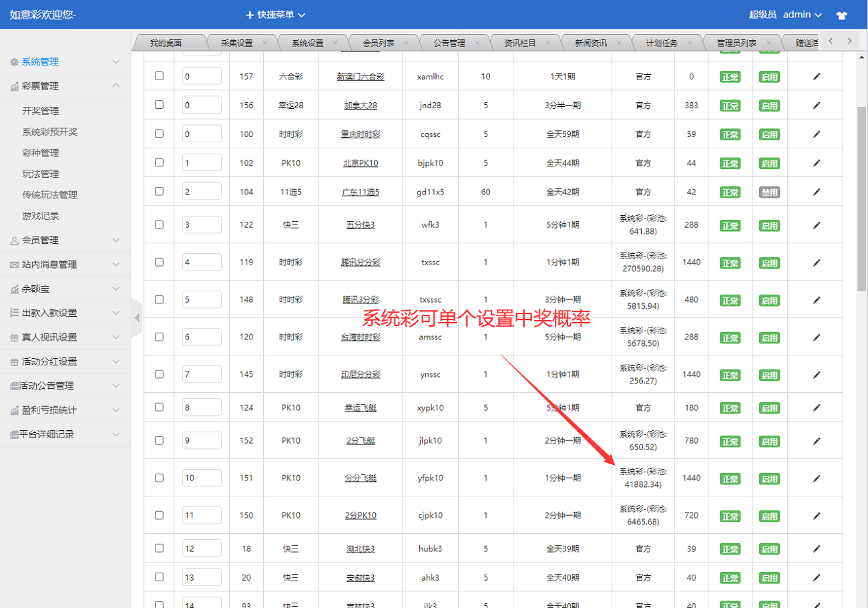The width and height of the screenshot is (868, 608).
Task: Click edit pencil for 新澳门六合彩 row
Action: [816, 77]
